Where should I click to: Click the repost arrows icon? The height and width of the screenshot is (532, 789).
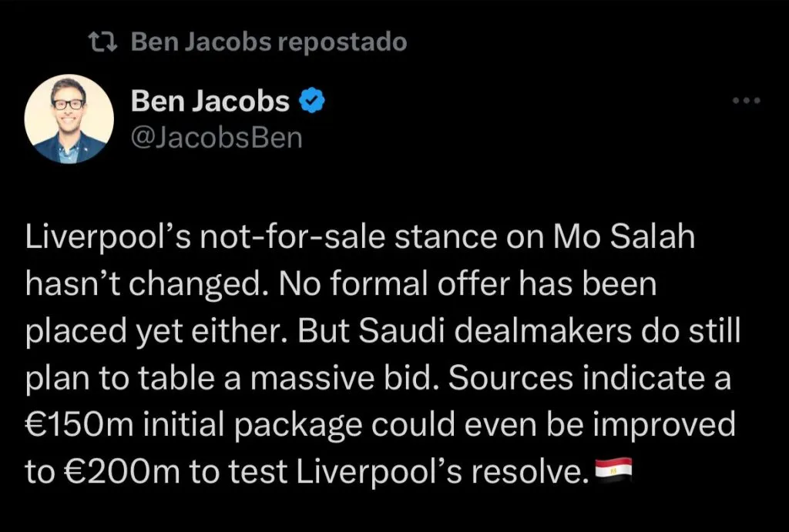(x=102, y=42)
